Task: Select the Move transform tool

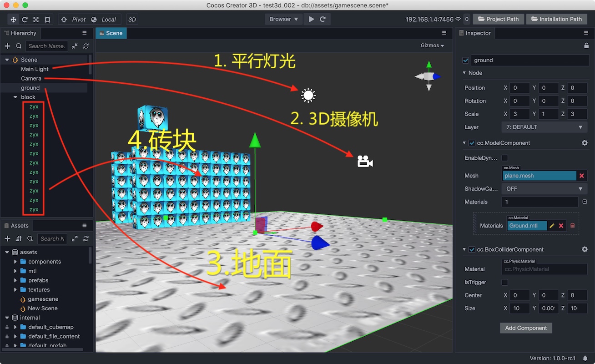Action: pyautogui.click(x=13, y=19)
